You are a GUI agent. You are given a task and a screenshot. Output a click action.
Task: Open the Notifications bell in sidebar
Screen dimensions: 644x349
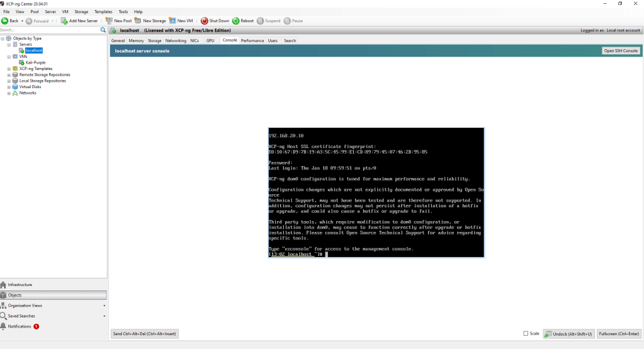(x=4, y=326)
